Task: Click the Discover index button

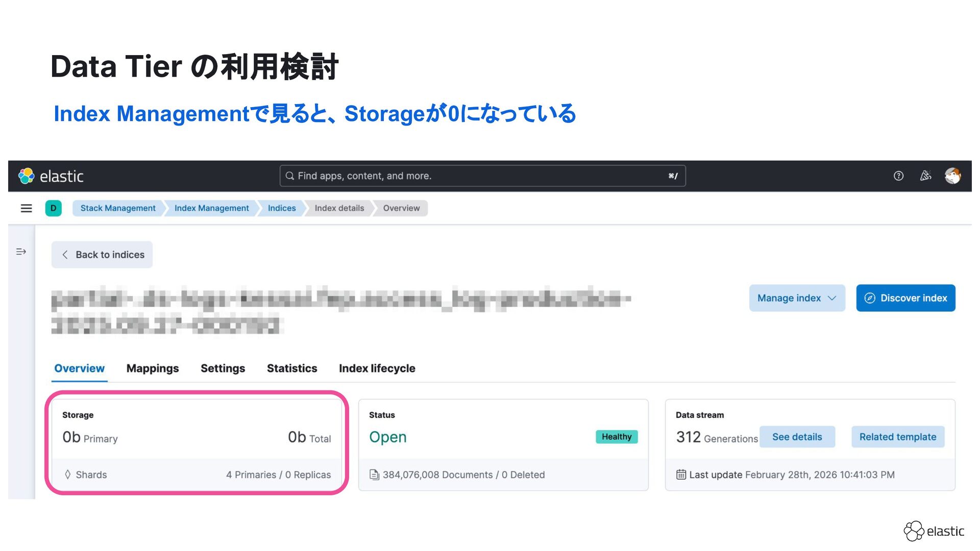Action: tap(905, 298)
